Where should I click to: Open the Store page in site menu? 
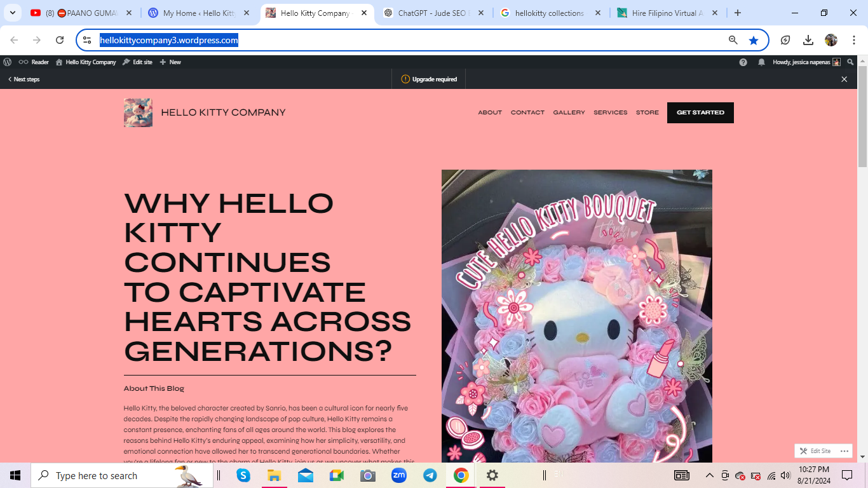click(648, 112)
